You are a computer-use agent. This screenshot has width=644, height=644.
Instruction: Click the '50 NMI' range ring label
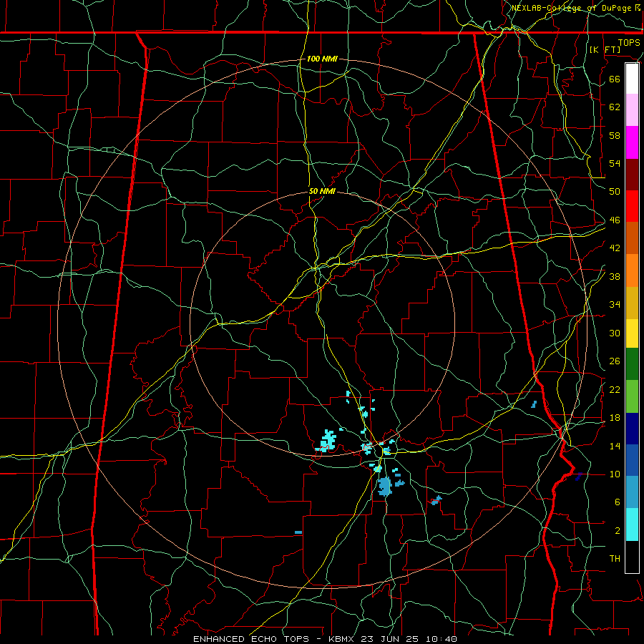coord(322,191)
